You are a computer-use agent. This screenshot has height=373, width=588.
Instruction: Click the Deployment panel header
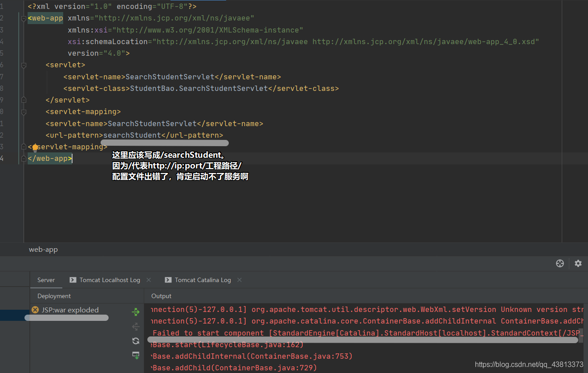pyautogui.click(x=54, y=296)
